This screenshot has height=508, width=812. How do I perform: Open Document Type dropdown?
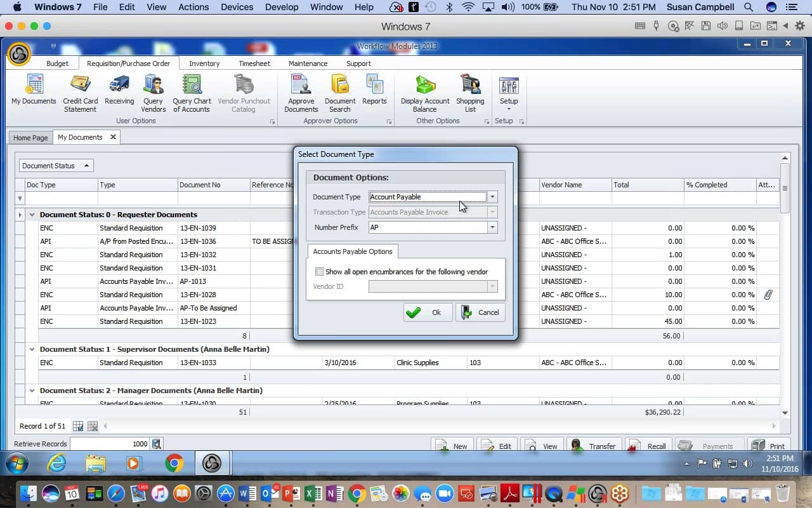pos(492,197)
